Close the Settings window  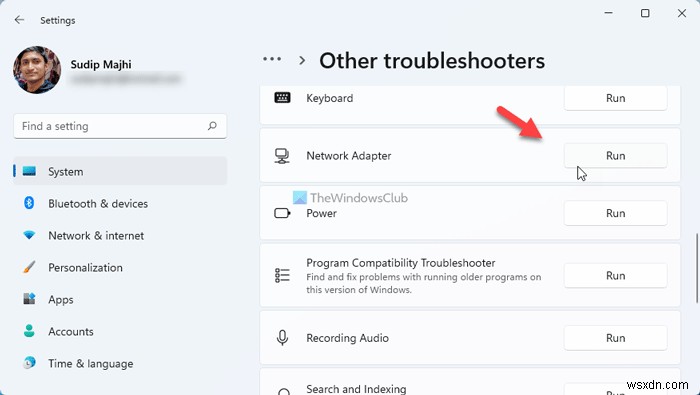click(x=682, y=13)
